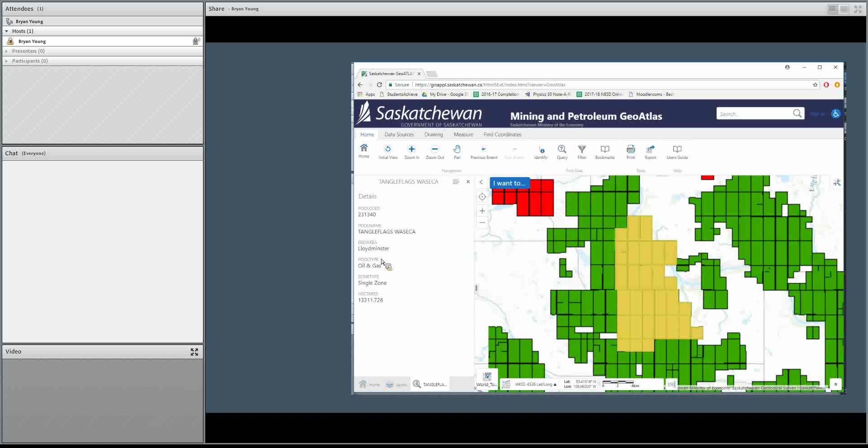Click the map plus zoom button
This screenshot has height=448, width=868.
(482, 211)
